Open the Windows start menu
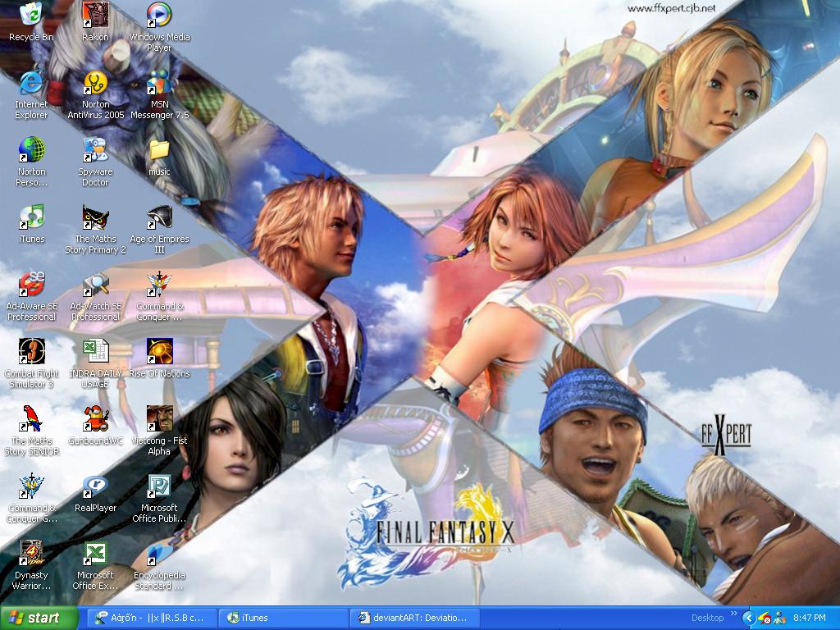The height and width of the screenshot is (630, 840). (39, 619)
